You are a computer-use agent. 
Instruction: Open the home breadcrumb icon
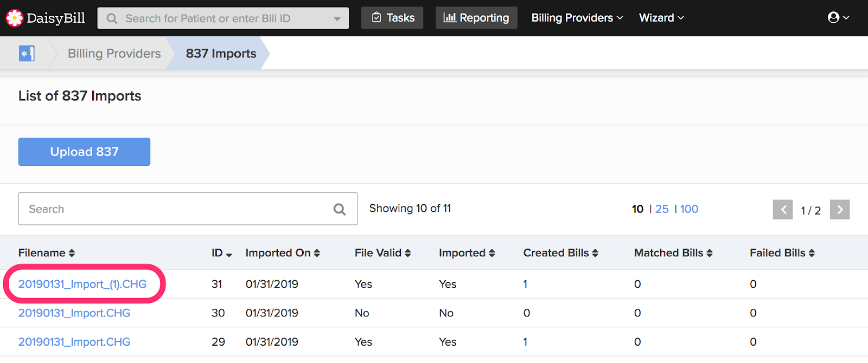point(27,53)
